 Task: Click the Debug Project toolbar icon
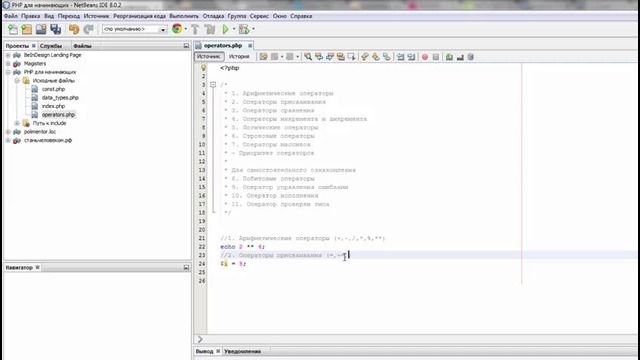244,29
